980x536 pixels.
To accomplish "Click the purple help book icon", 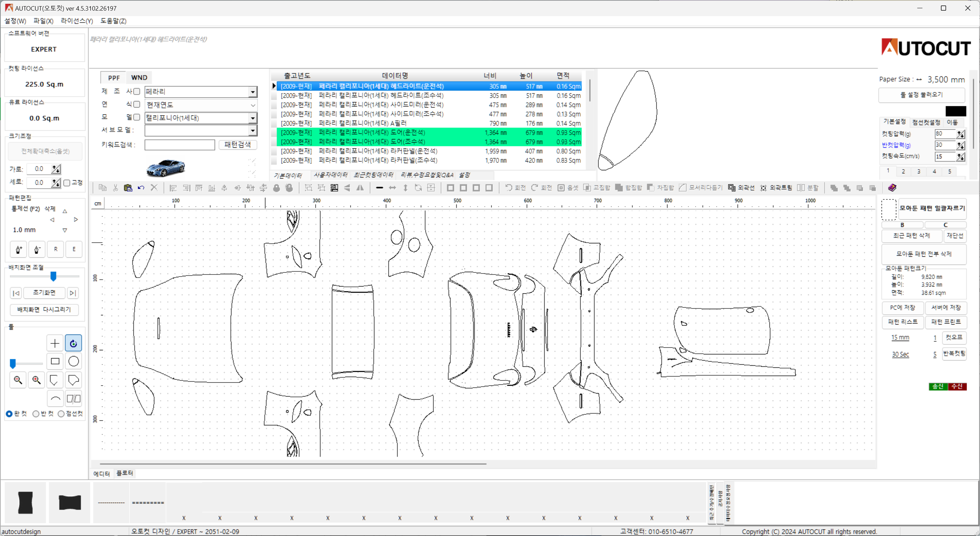I will click(892, 187).
